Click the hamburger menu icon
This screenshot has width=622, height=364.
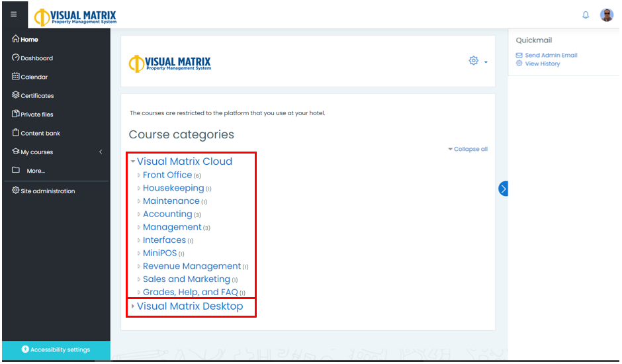(x=14, y=14)
